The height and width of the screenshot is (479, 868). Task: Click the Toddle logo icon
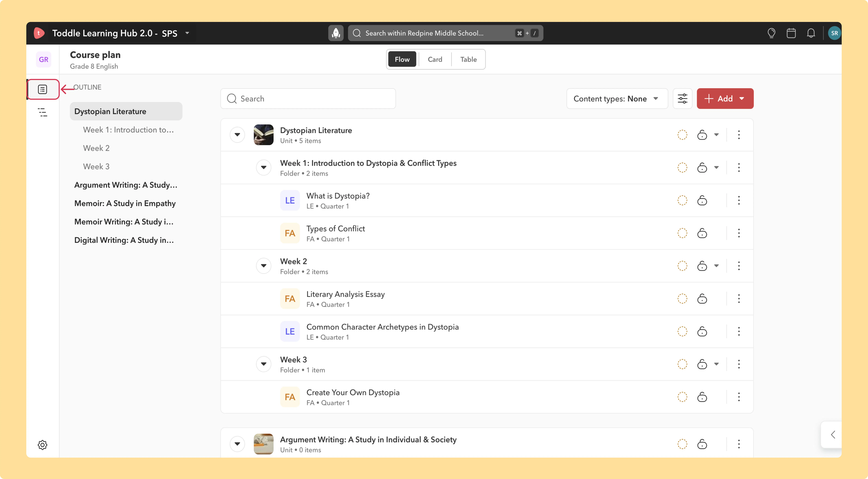point(39,33)
